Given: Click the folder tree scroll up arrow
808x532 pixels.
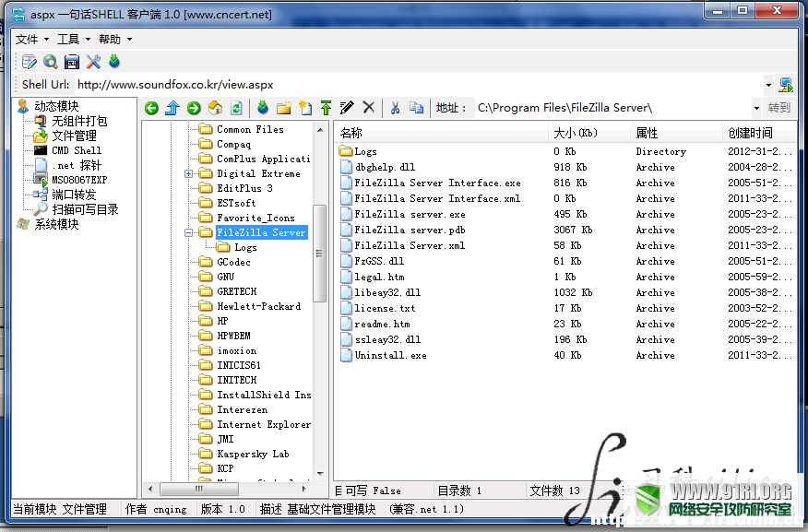Looking at the screenshot, I should point(320,130).
